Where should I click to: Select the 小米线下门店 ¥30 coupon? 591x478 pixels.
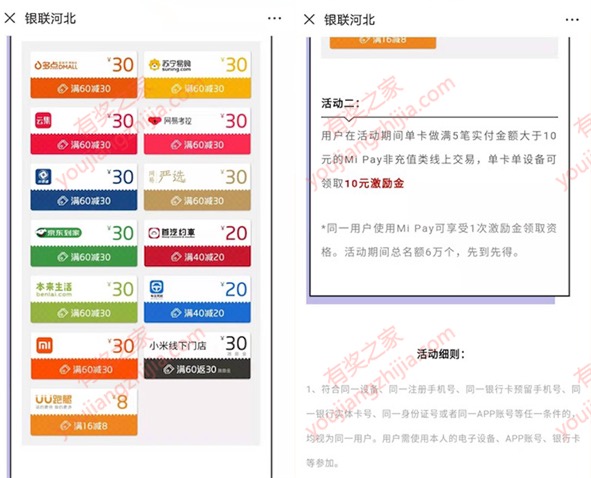click(x=197, y=355)
